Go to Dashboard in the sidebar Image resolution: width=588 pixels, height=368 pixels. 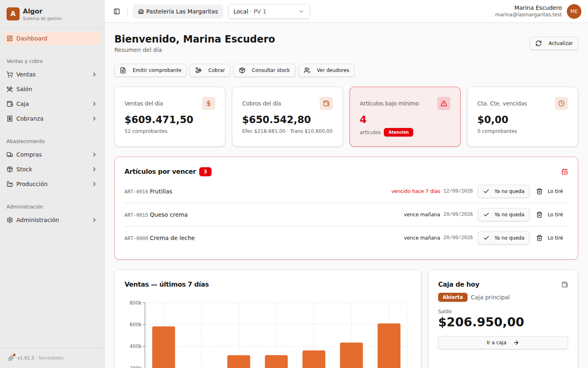52,38
